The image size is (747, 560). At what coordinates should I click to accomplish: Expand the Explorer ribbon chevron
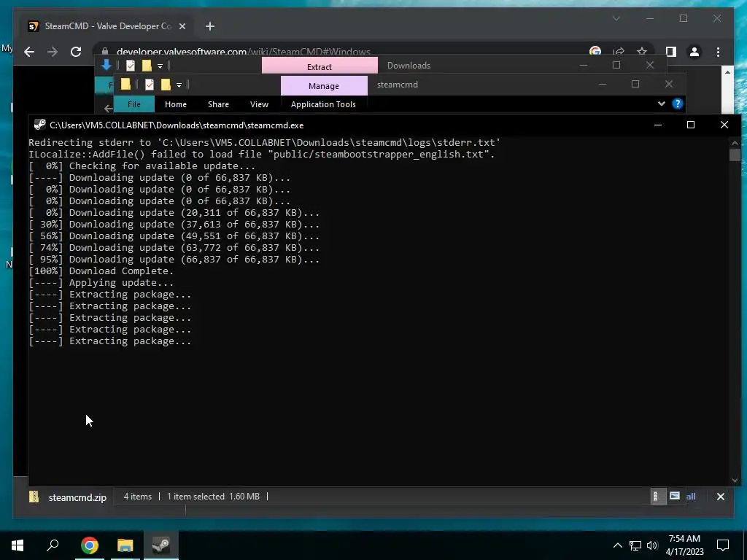(x=661, y=104)
